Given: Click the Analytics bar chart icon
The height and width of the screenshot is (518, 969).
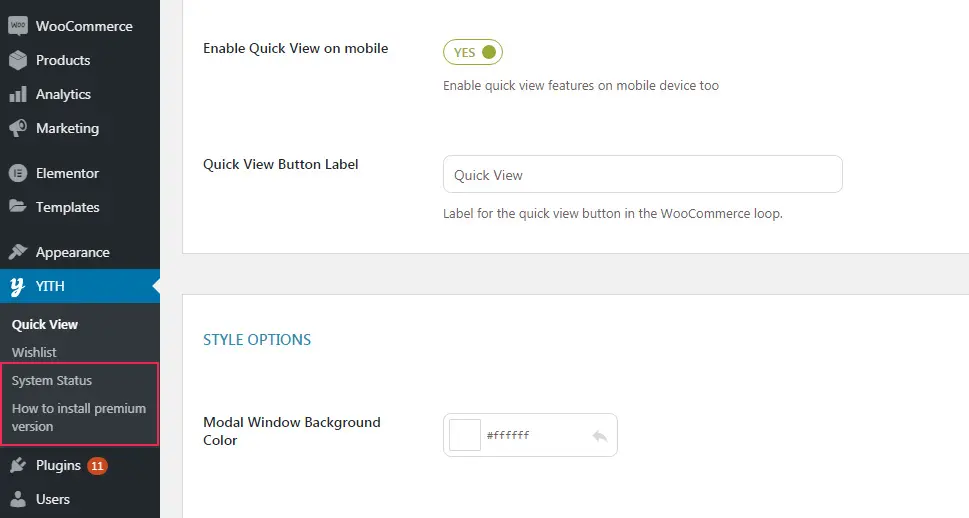Looking at the screenshot, I should point(18,94).
